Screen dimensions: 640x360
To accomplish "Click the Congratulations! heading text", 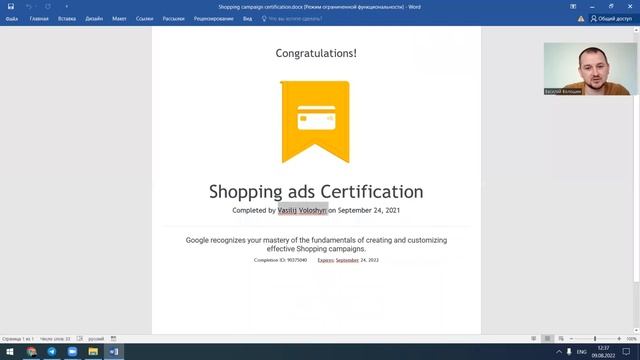I will [x=316, y=53].
